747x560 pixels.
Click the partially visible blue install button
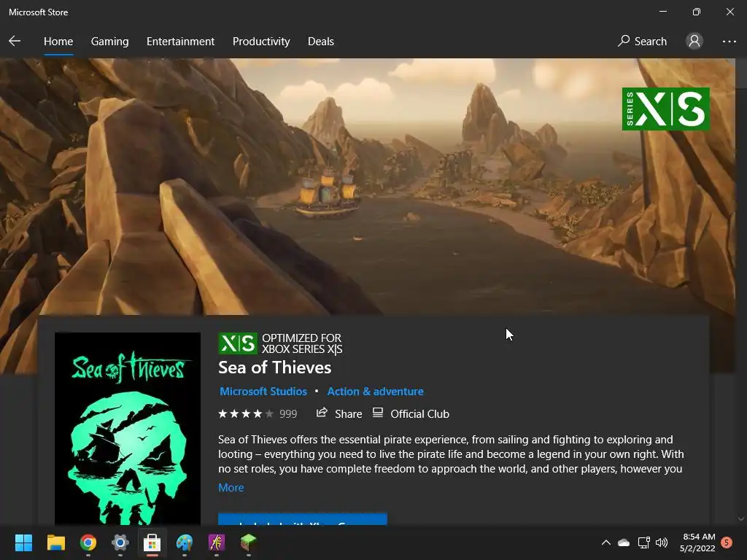tap(303, 519)
